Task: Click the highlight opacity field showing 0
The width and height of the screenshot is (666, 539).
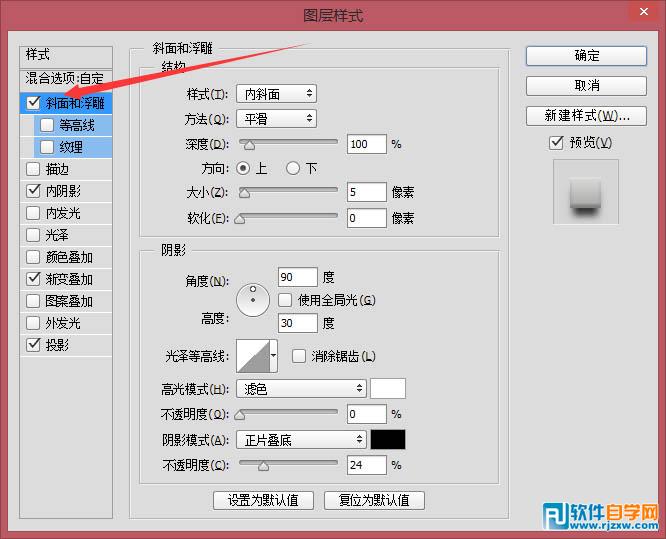Action: (x=367, y=414)
